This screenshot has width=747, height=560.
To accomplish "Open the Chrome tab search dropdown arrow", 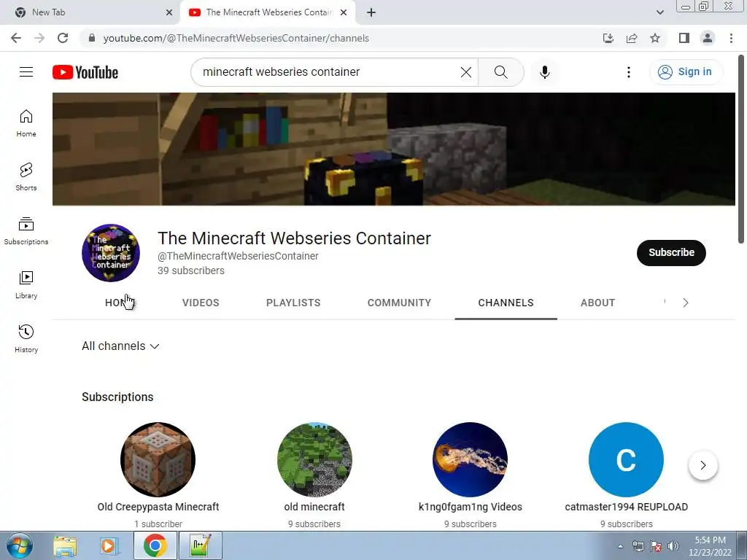I will [x=659, y=12].
